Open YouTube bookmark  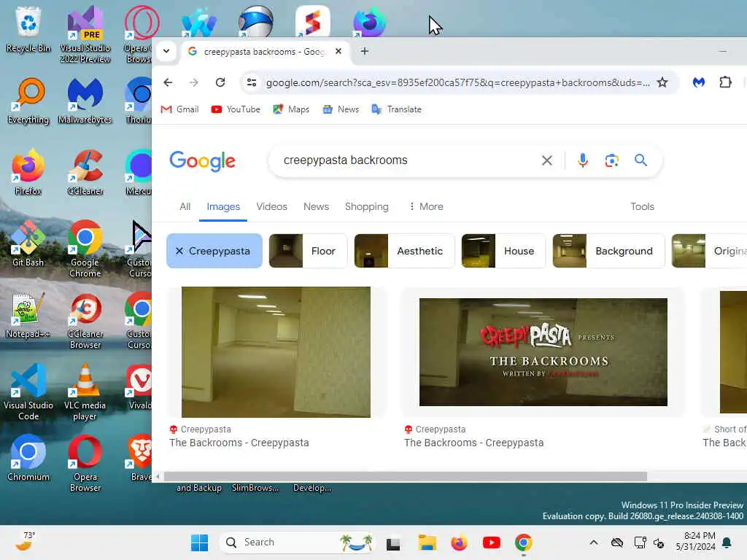[x=236, y=109]
